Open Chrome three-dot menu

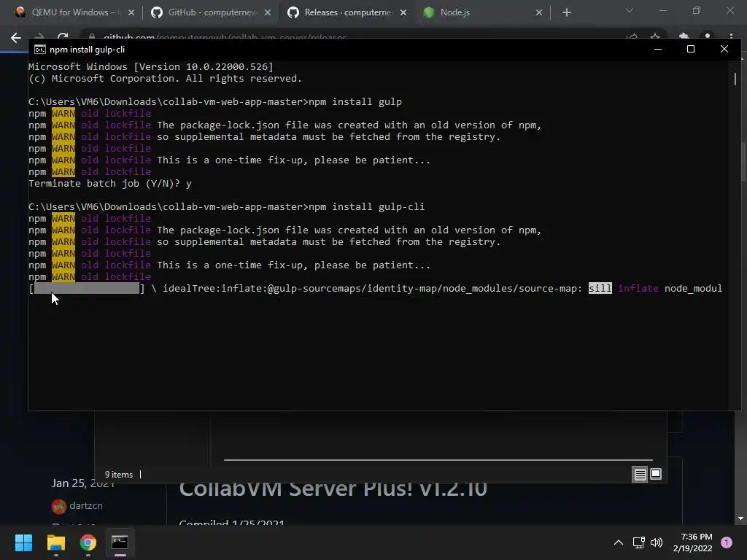[x=731, y=37]
